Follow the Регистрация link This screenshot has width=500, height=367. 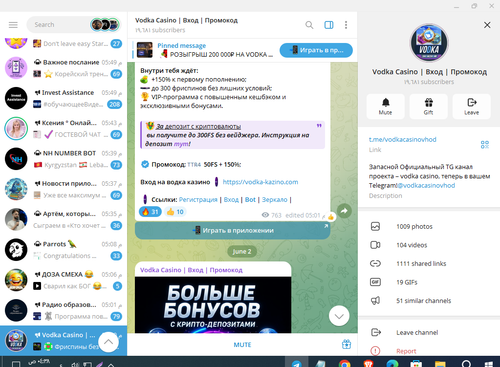[x=198, y=199]
